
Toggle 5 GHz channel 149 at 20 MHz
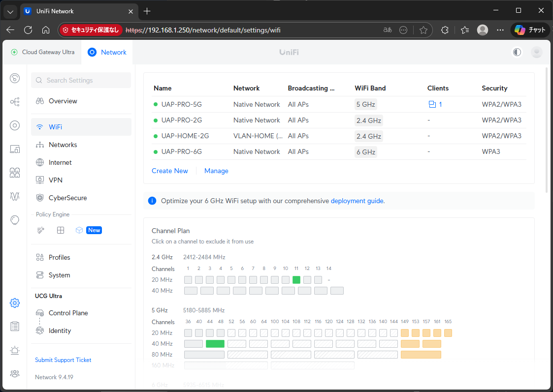click(x=405, y=333)
